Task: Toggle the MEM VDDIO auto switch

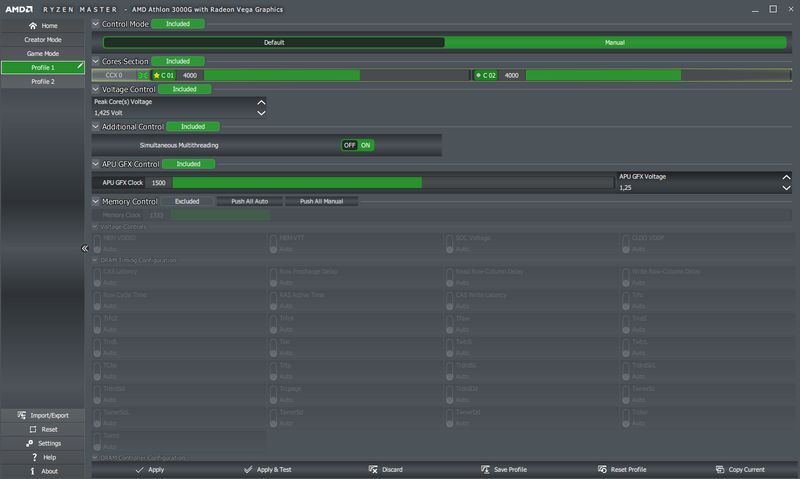Action: coord(97,243)
